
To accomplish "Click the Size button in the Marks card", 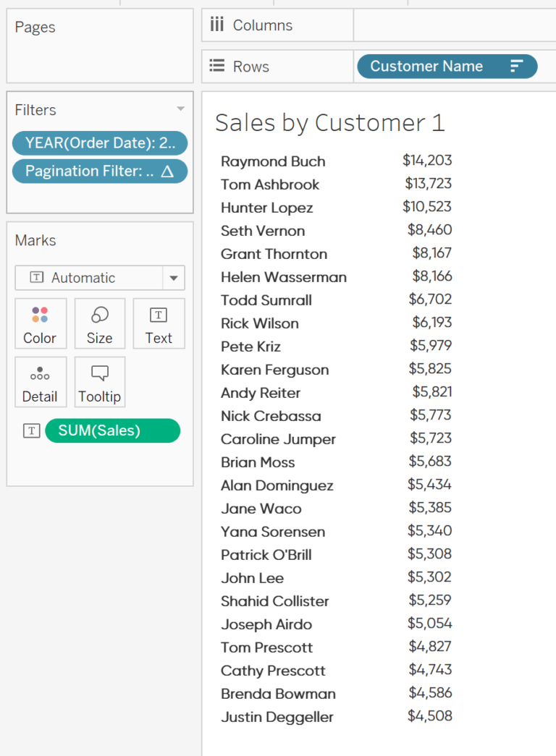I will click(99, 323).
